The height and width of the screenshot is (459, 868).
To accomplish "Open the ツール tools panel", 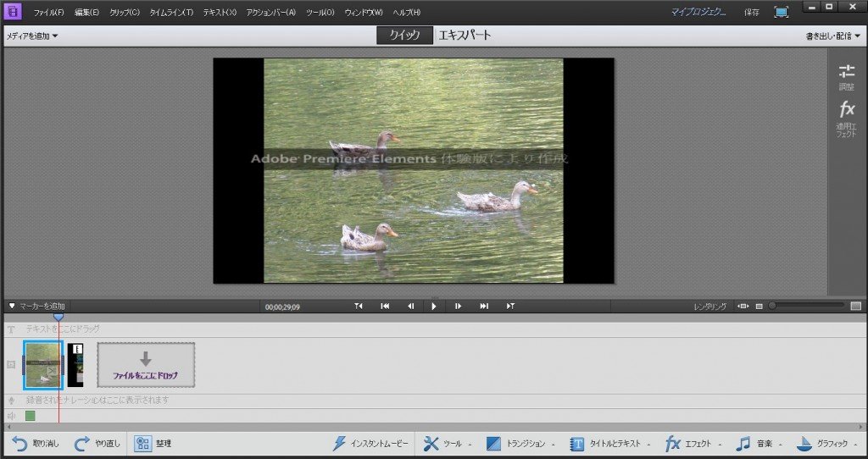I will tap(448, 444).
